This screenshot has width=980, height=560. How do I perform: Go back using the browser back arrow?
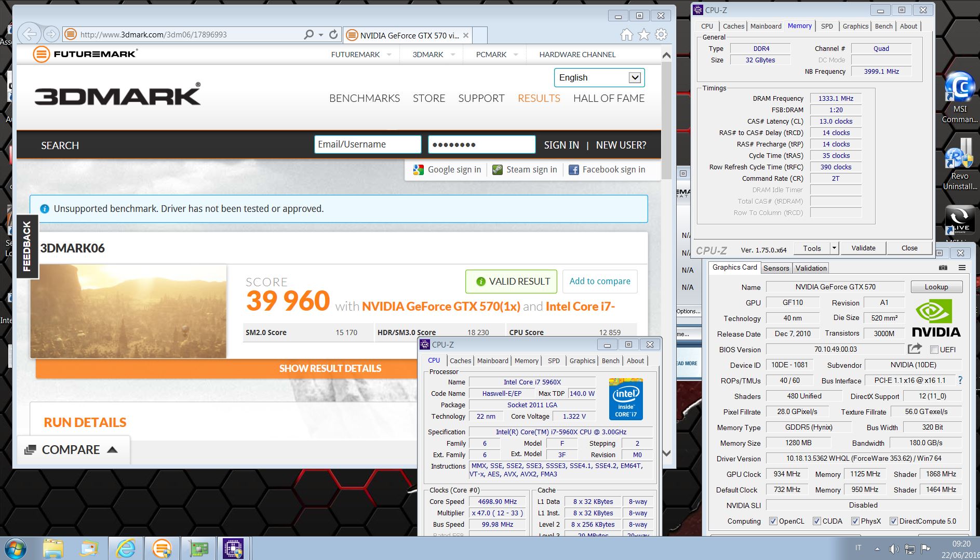pyautogui.click(x=30, y=34)
